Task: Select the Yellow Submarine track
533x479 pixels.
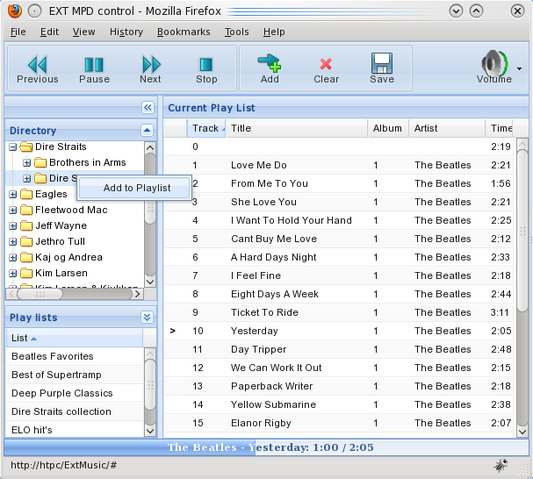Action: (x=339, y=405)
